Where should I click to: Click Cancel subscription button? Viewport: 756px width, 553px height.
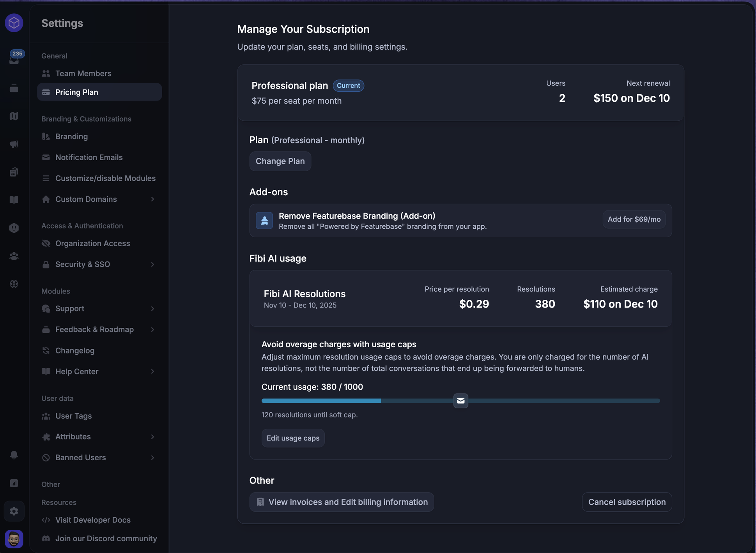(x=627, y=502)
